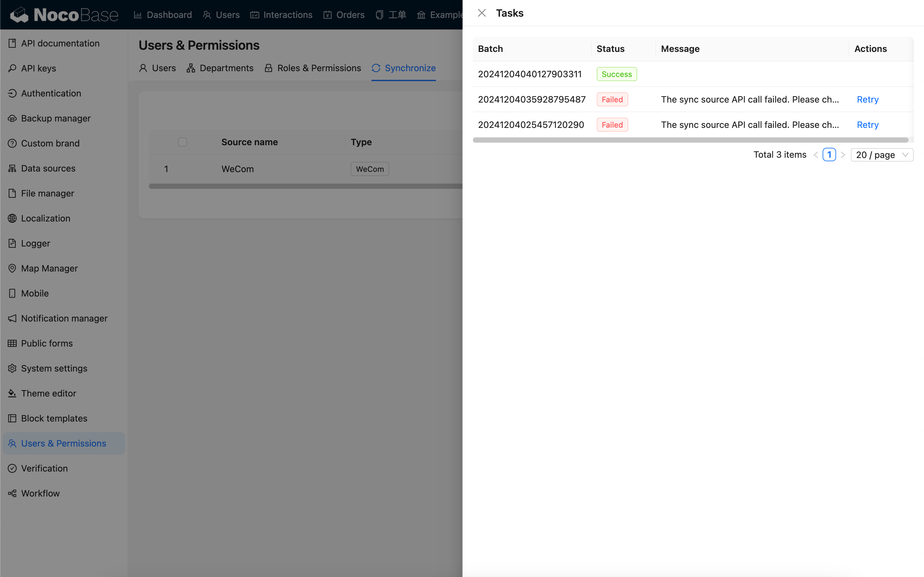Select page 1 in the pagination
This screenshot has width=924, height=577.
pos(829,155)
